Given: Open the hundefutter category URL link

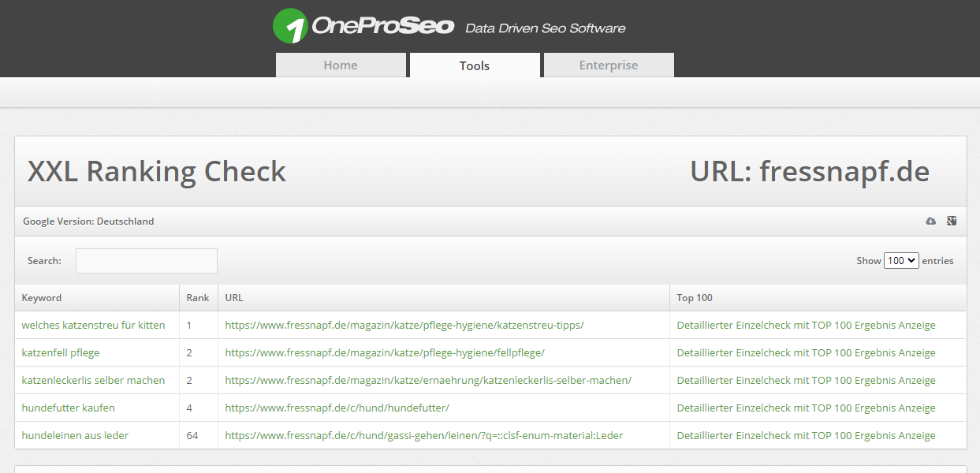Looking at the screenshot, I should 337,408.
